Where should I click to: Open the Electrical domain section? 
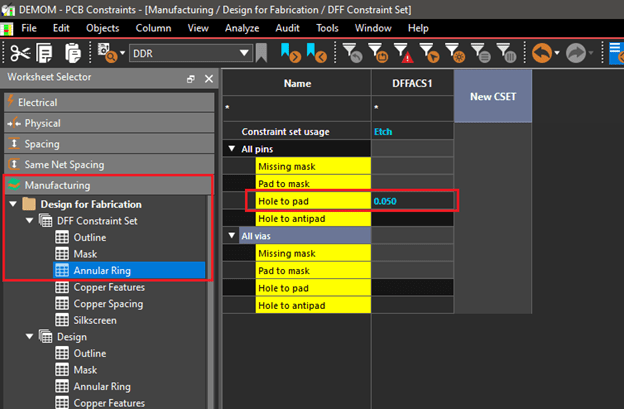109,102
